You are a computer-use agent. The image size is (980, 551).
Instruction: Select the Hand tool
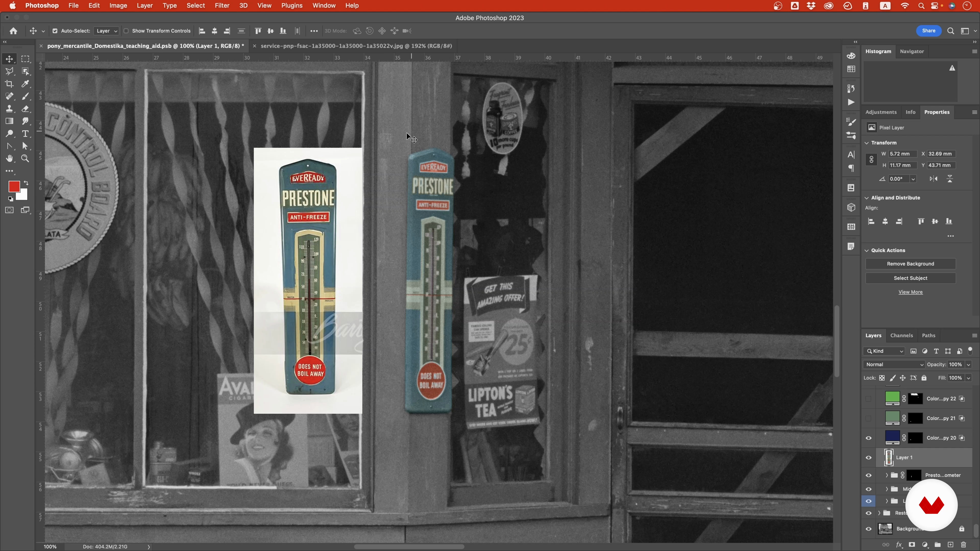(9, 159)
